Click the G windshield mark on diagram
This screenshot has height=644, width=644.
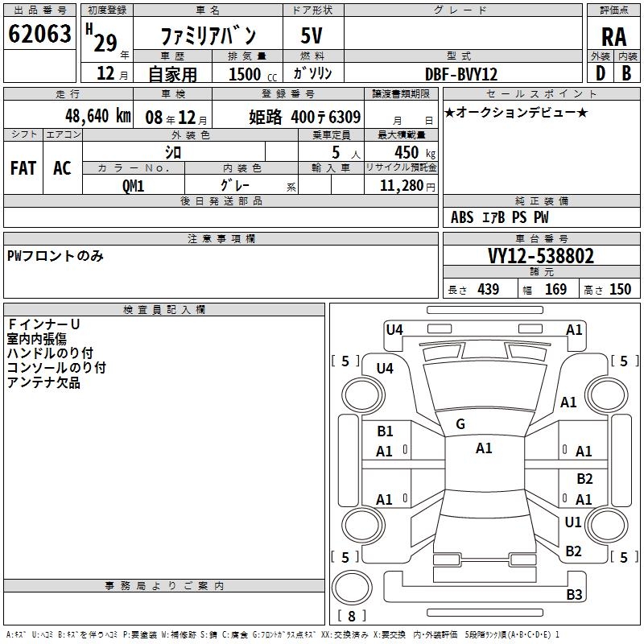pos(460,424)
